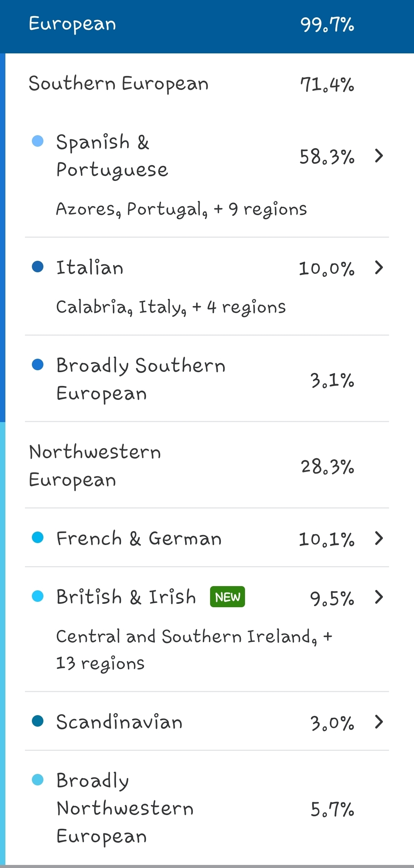Open British & Irish chevron arrow

tap(379, 597)
